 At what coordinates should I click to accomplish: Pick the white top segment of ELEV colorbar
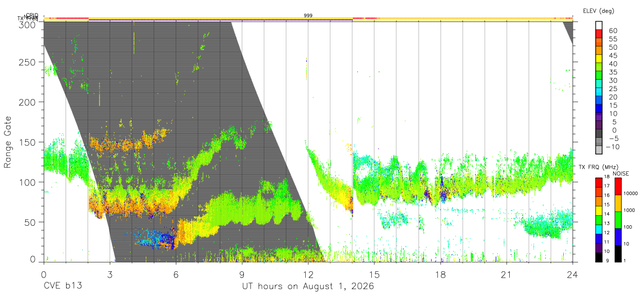599,26
